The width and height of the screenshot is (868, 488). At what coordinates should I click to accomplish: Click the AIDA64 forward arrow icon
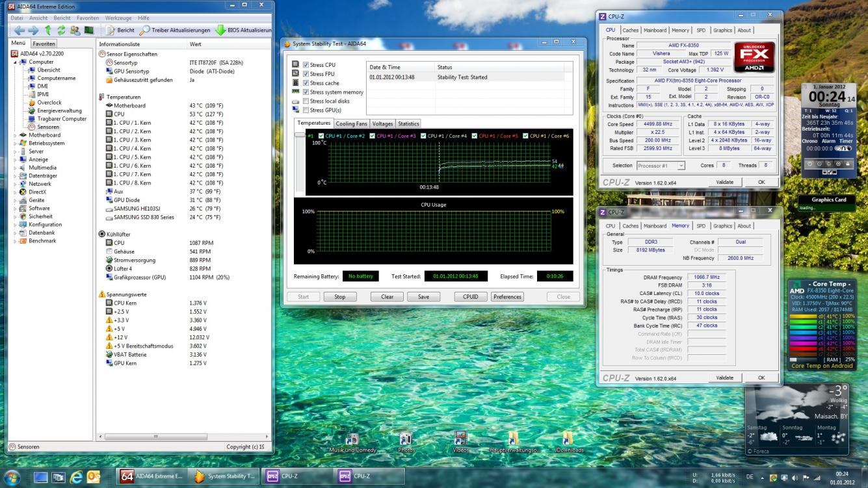tap(34, 30)
